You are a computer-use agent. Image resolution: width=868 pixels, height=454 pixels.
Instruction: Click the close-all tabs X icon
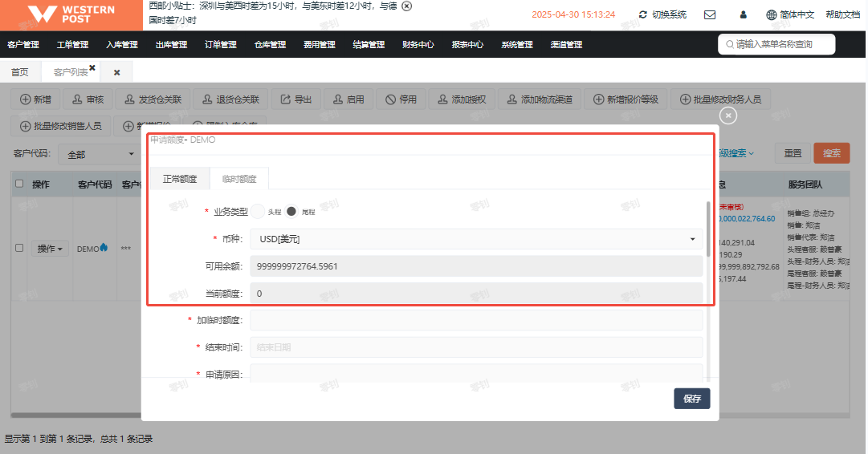(116, 72)
